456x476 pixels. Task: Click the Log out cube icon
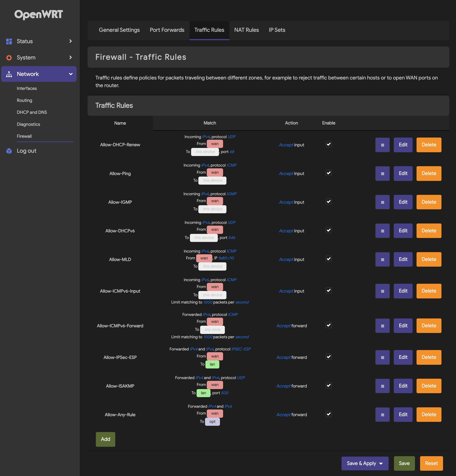[x=9, y=151]
